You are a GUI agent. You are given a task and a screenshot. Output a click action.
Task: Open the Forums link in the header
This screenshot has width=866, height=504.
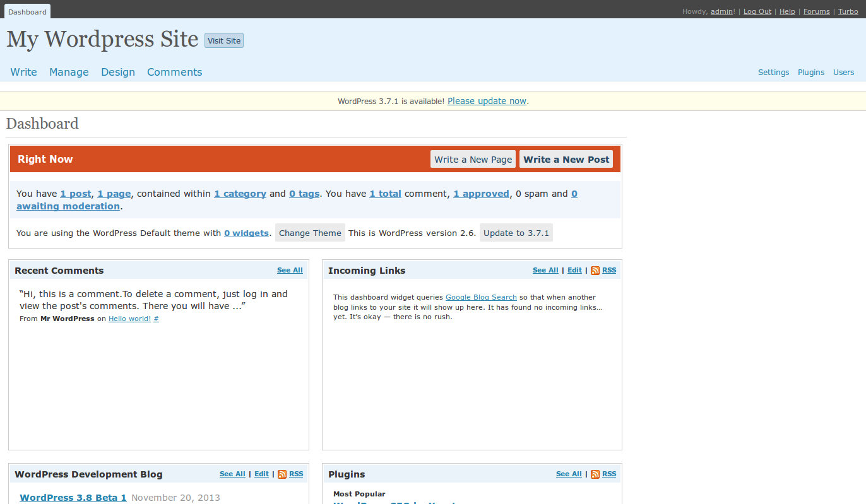tap(817, 11)
